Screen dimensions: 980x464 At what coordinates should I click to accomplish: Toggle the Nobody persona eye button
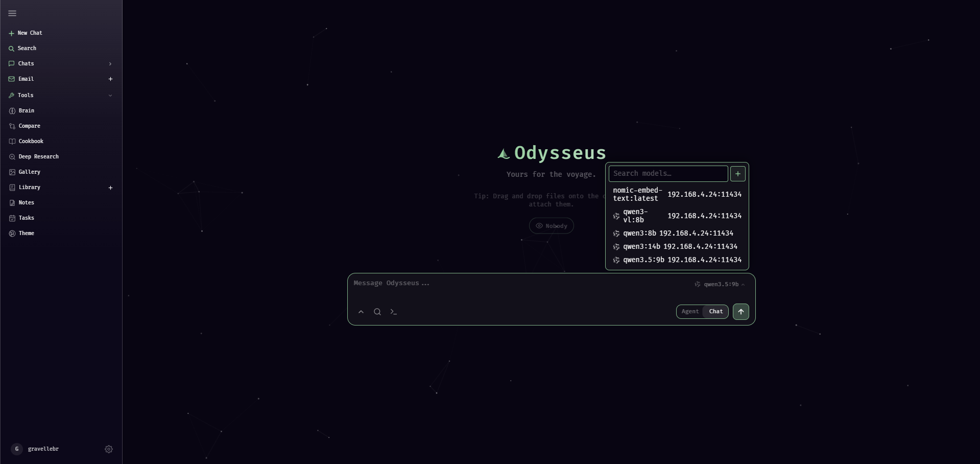[x=552, y=226]
